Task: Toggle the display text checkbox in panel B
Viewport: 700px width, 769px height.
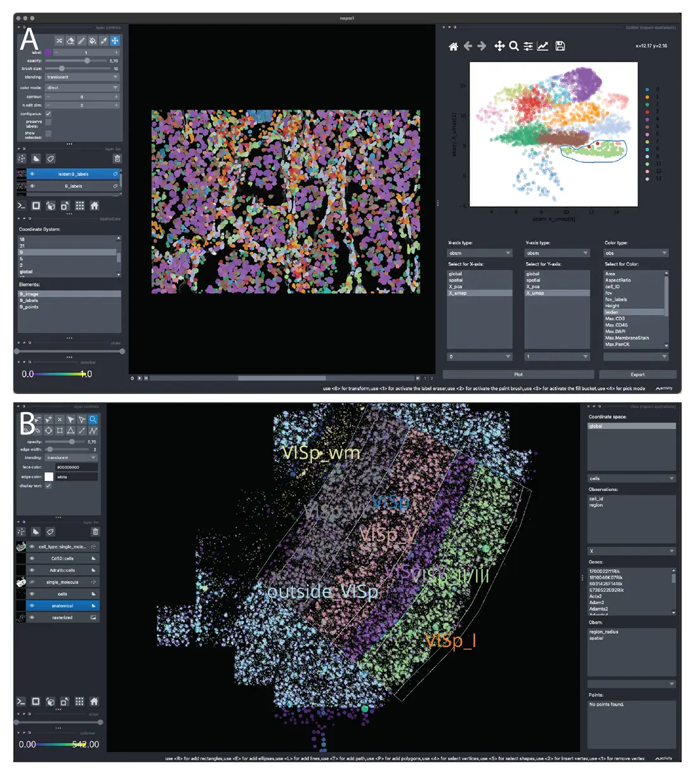Action: (x=48, y=486)
